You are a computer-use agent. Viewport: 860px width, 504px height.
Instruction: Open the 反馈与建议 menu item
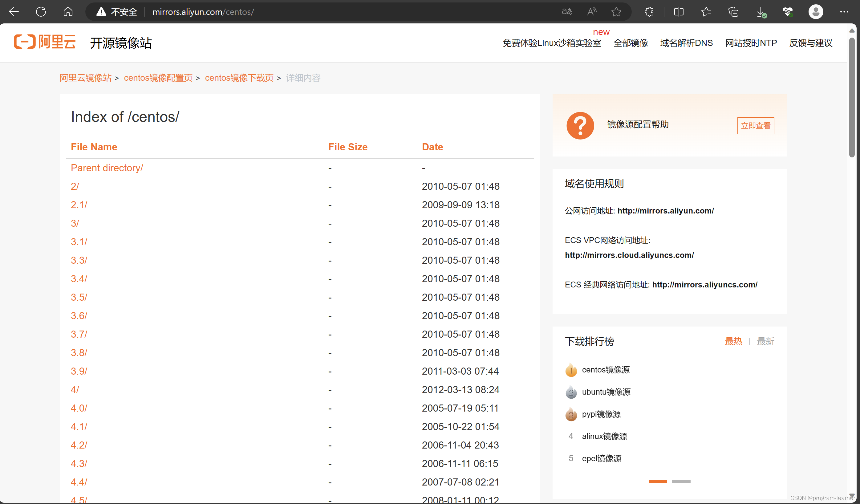pos(811,43)
